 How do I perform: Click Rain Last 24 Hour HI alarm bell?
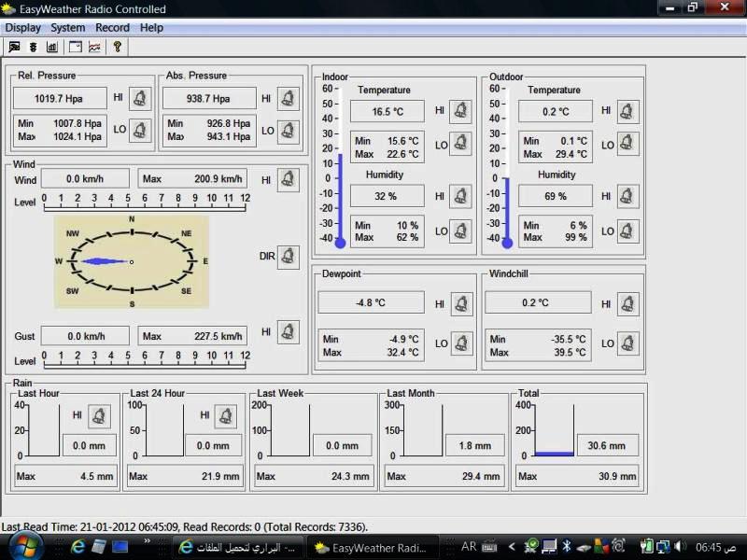point(226,416)
